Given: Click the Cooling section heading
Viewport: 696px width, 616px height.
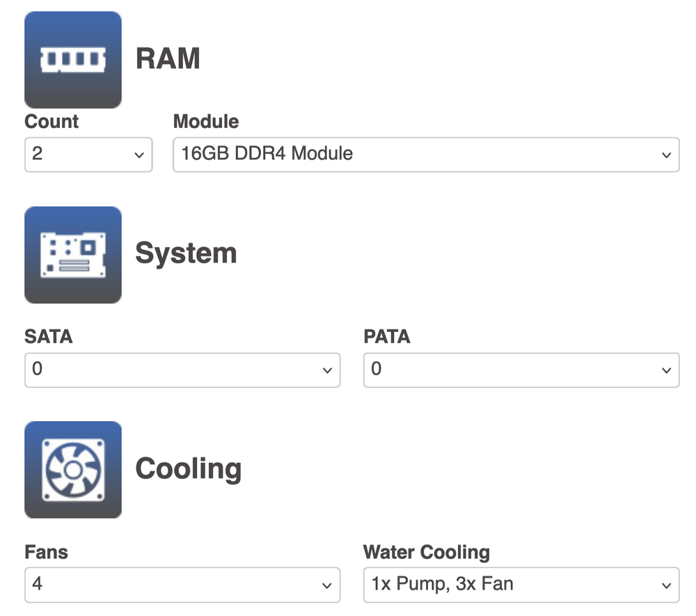Looking at the screenshot, I should coord(188,468).
